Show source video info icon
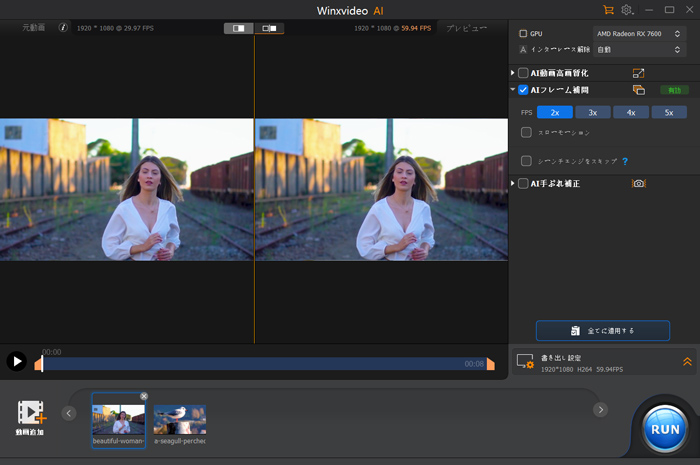The width and height of the screenshot is (700, 465). 63,28
